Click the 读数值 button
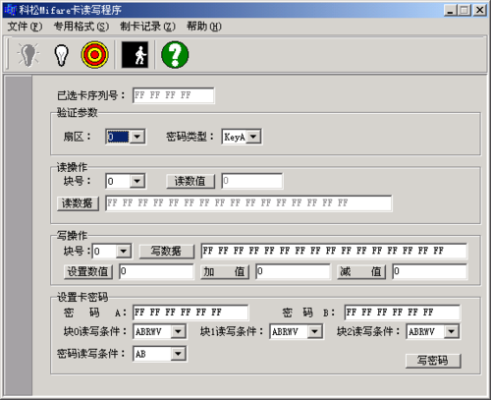This screenshot has width=491, height=400. pos(190,181)
